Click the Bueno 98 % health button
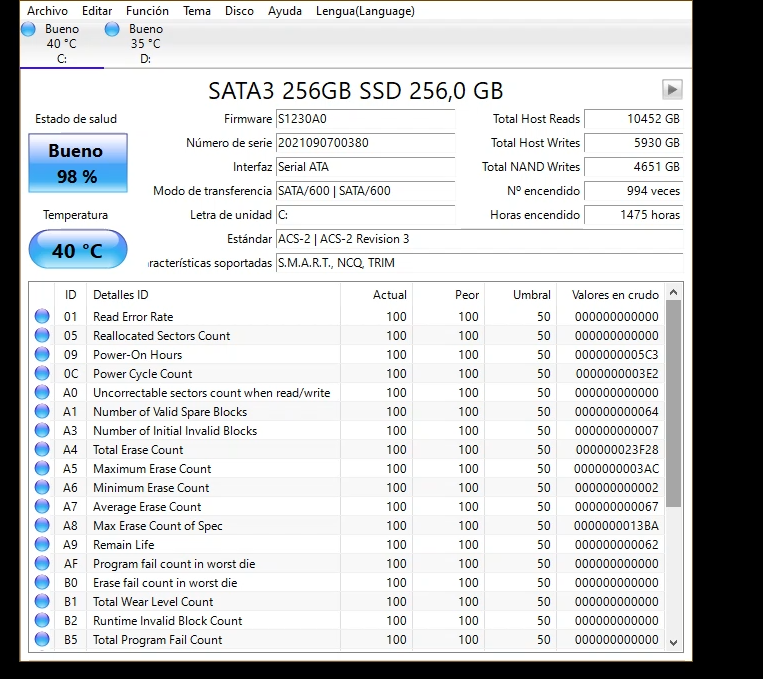 78,163
